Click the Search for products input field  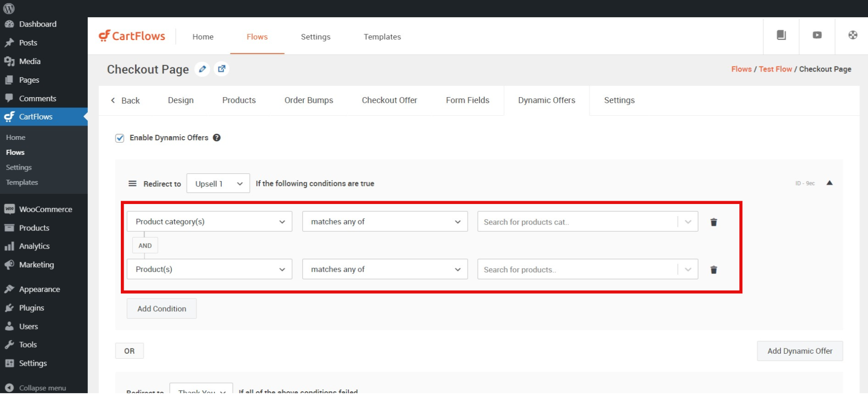click(576, 270)
